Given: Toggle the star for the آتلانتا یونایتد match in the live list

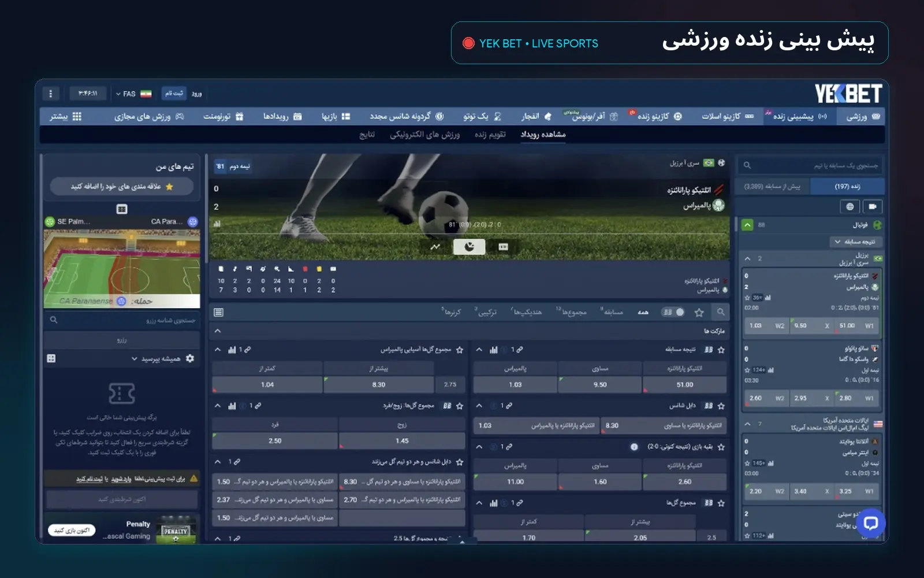Looking at the screenshot, I should coord(748,463).
